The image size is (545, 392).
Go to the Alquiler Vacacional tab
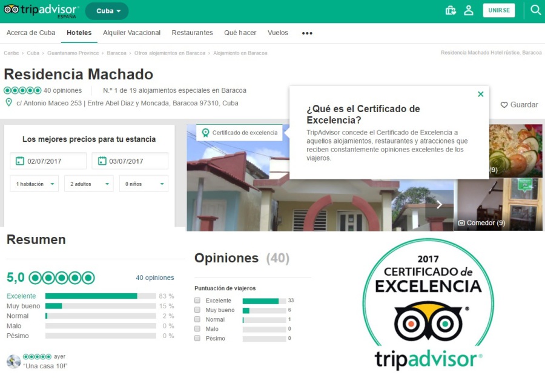[x=131, y=33]
